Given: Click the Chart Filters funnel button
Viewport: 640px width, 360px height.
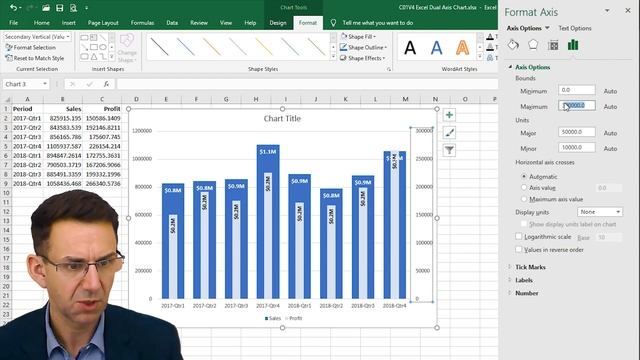Looking at the screenshot, I should [449, 150].
